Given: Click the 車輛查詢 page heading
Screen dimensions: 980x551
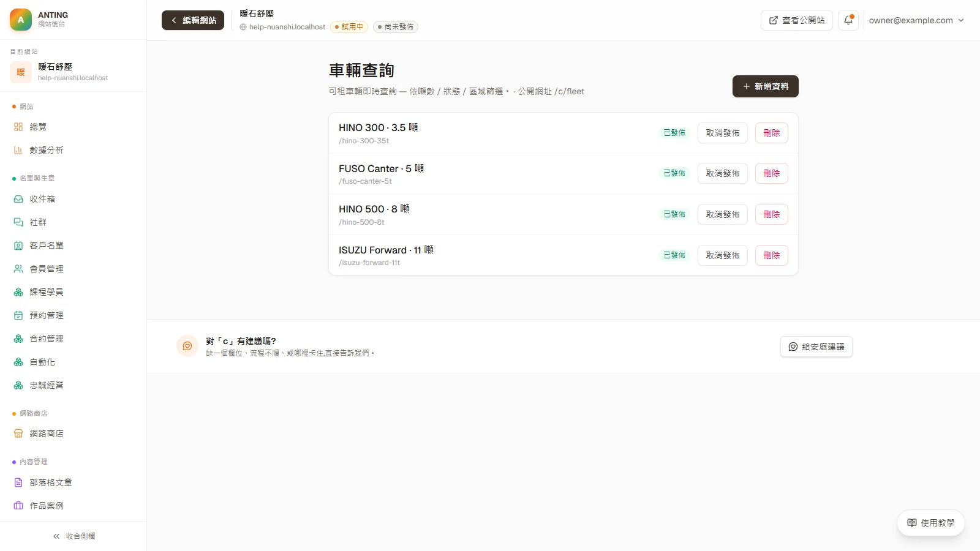Looking at the screenshot, I should point(361,70).
